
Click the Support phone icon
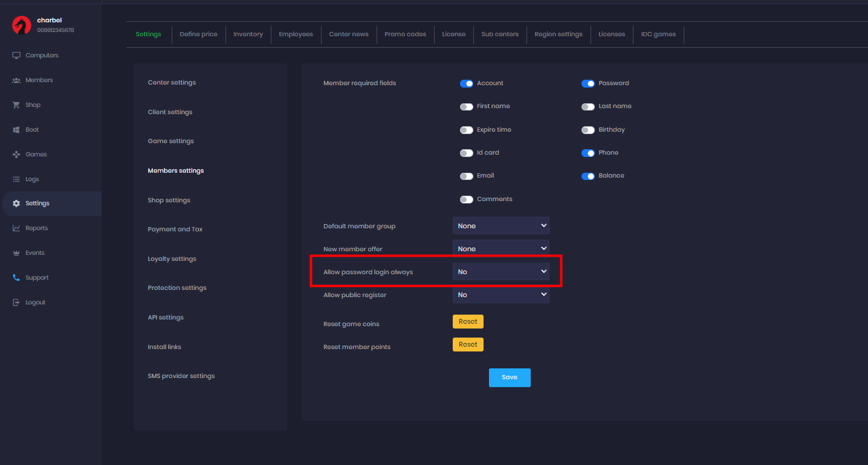(16, 278)
